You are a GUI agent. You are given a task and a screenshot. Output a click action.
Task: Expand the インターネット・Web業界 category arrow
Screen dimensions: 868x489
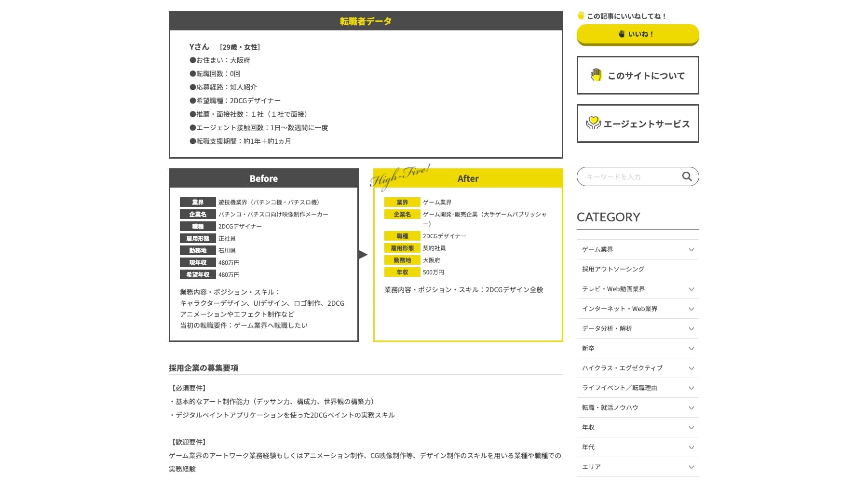pyautogui.click(x=691, y=309)
